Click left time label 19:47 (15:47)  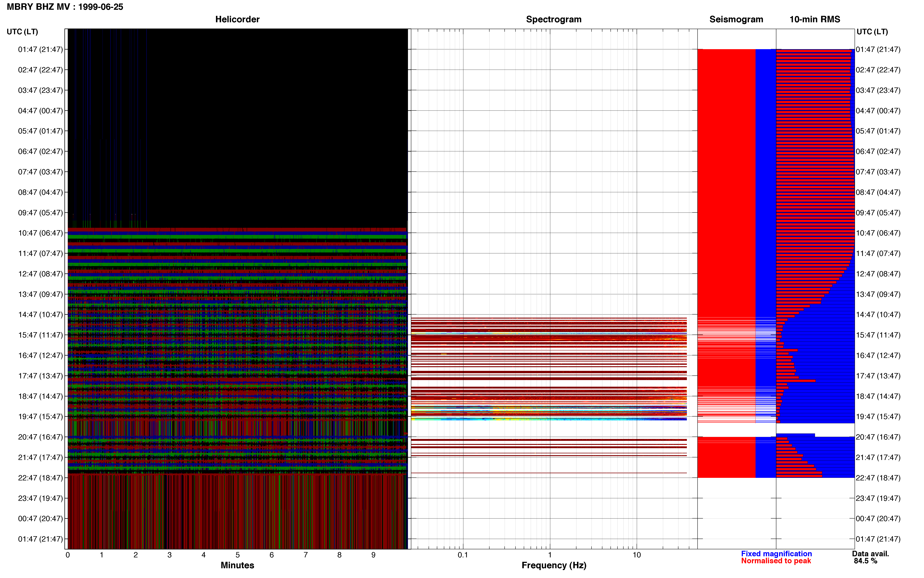tap(41, 416)
